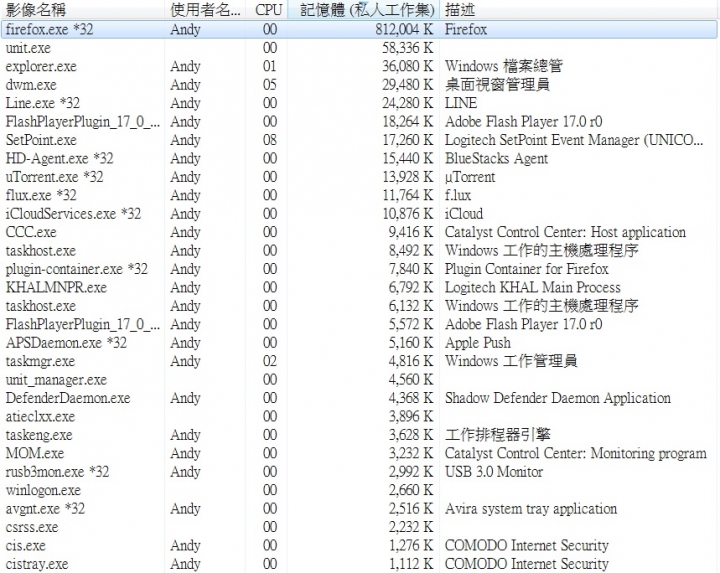The width and height of the screenshot is (720, 573).
Task: Select the Line.exe *32 process
Action: pyautogui.click(x=359, y=103)
